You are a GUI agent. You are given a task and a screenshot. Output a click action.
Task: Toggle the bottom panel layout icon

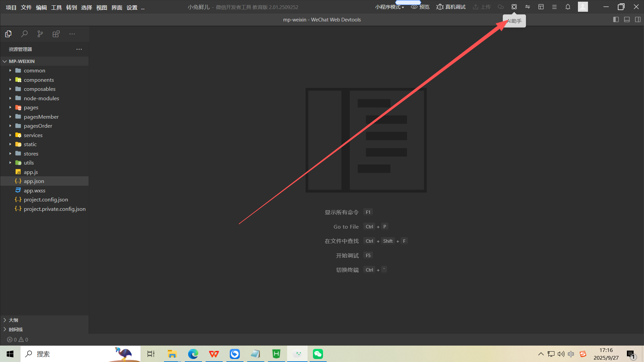[627, 19]
